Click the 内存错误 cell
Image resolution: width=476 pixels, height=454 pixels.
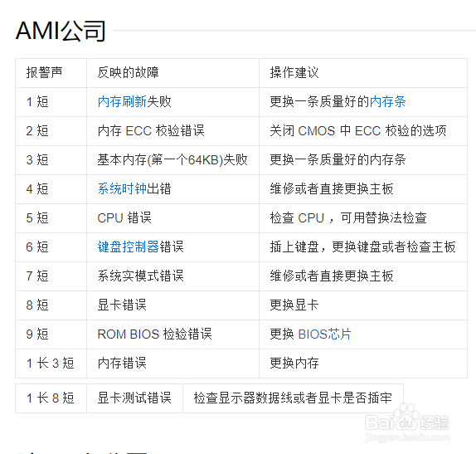click(x=172, y=364)
